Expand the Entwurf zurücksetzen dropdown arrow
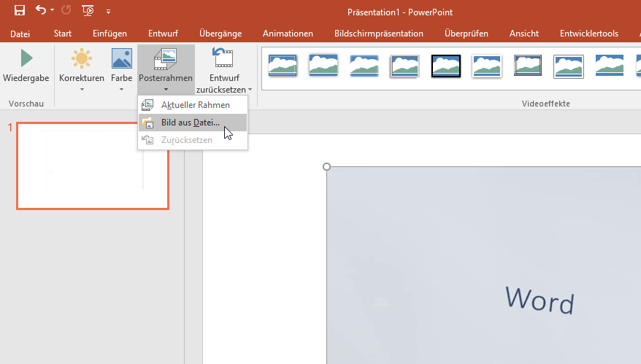The width and height of the screenshot is (641, 364). pyautogui.click(x=250, y=90)
